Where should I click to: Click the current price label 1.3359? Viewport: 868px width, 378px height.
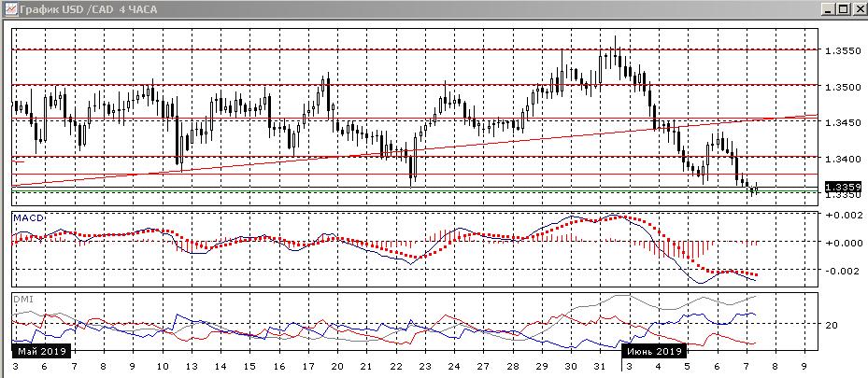click(840, 188)
